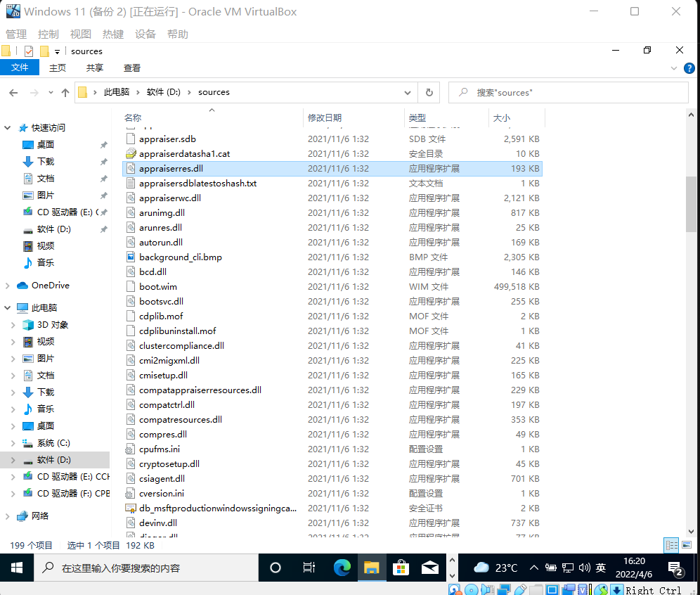Click the VirtualBox USB devices status icon
The width and height of the screenshot is (700, 595).
click(521, 589)
